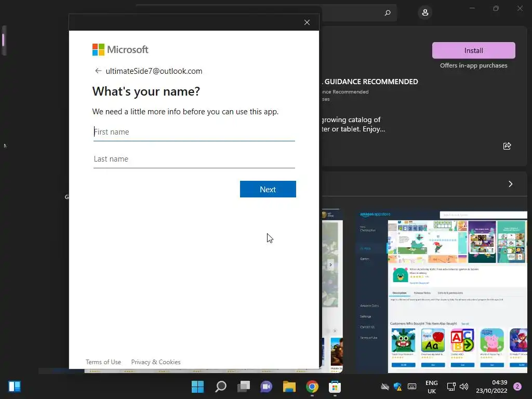
Task: Click Microsoft Store icon on taskbar
Action: 335,387
